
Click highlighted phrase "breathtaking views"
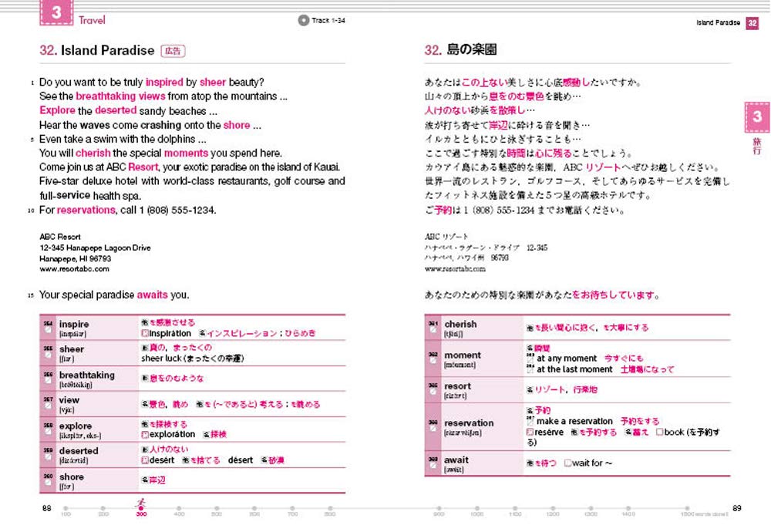pos(120,96)
